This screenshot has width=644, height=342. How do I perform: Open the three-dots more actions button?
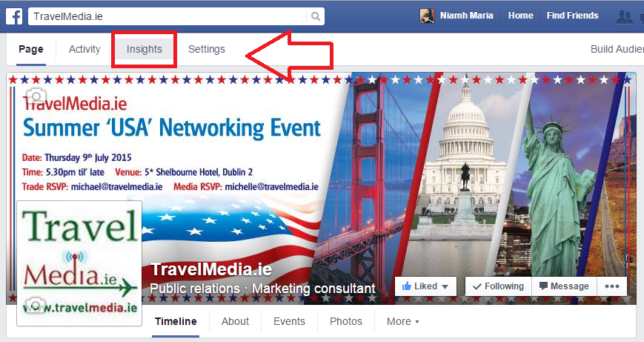(612, 286)
